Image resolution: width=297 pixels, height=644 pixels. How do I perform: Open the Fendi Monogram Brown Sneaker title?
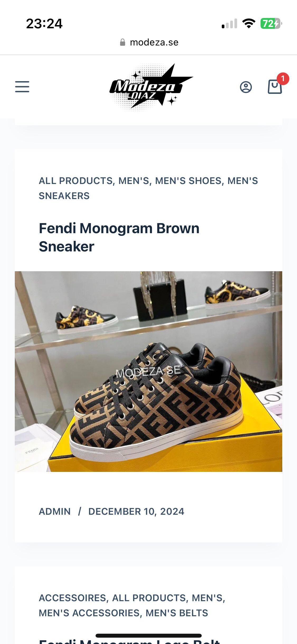click(119, 237)
